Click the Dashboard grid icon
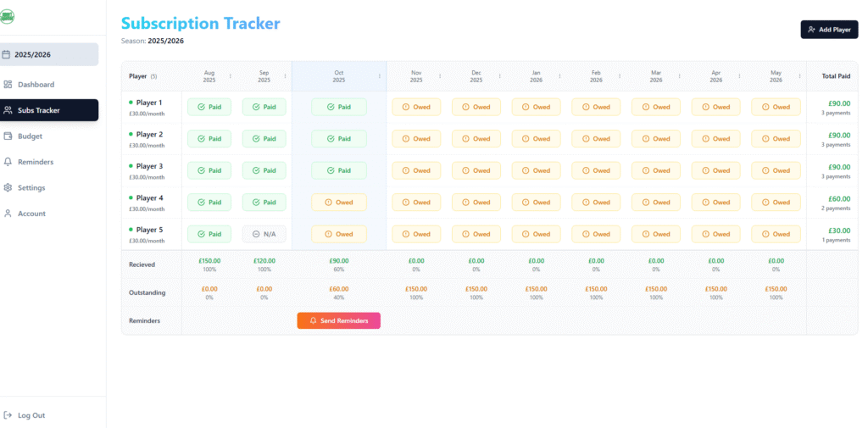This screenshot has height=428, width=868. [x=8, y=85]
